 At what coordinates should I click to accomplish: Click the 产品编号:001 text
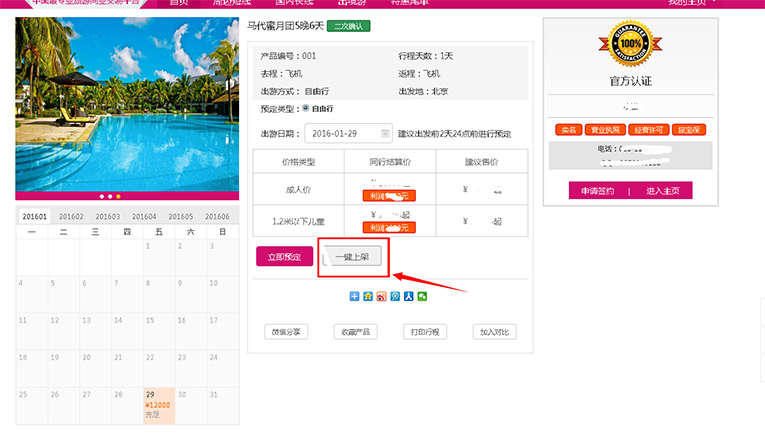point(288,56)
